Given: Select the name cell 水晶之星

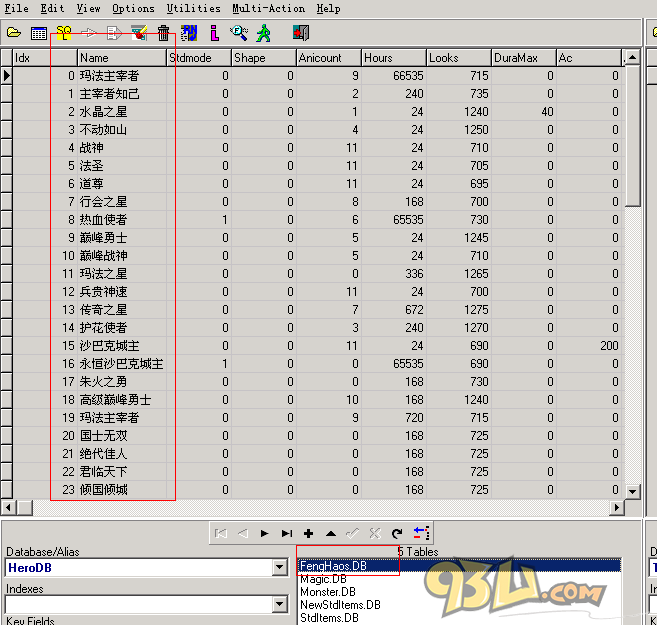Looking at the screenshot, I should 122,111.
